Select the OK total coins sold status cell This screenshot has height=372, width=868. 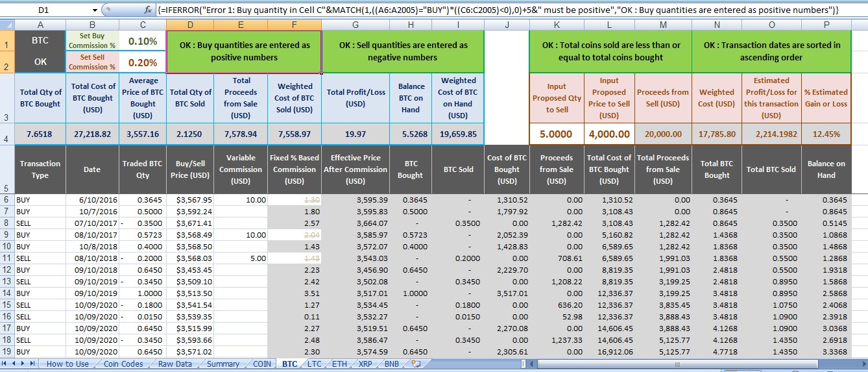[x=610, y=51]
